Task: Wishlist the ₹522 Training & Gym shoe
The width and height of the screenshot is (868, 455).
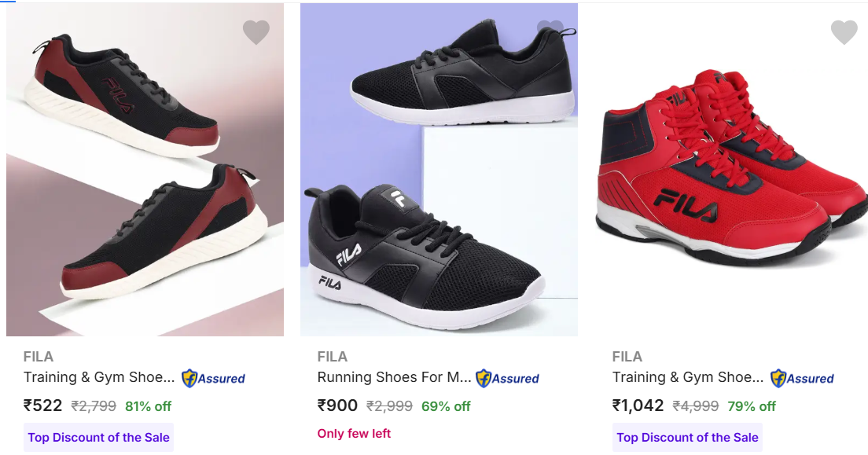Action: tap(256, 32)
